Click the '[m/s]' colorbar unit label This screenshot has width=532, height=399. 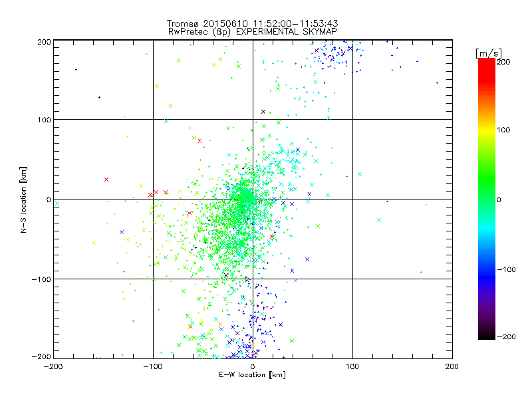pos(489,53)
